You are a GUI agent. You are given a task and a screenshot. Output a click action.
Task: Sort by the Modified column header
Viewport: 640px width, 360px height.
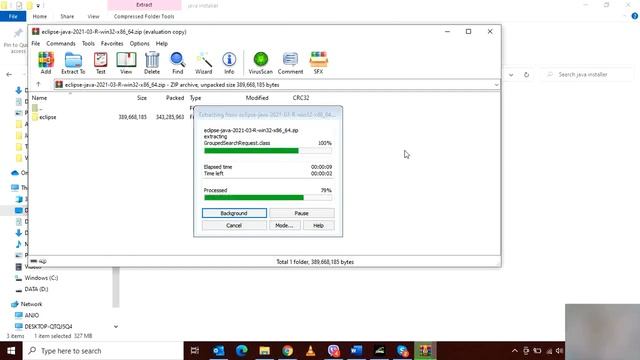click(257, 98)
